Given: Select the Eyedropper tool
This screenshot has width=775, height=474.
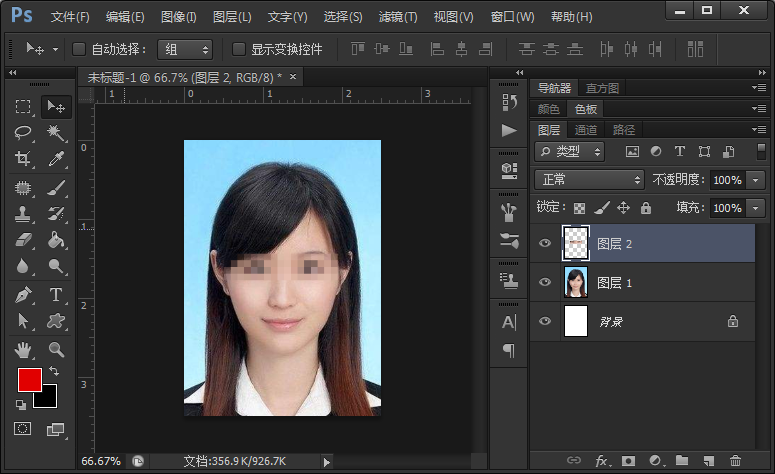Looking at the screenshot, I should [x=56, y=159].
